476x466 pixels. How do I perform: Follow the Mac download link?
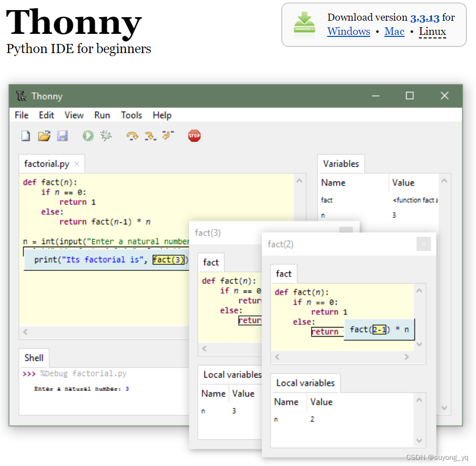pyautogui.click(x=395, y=31)
